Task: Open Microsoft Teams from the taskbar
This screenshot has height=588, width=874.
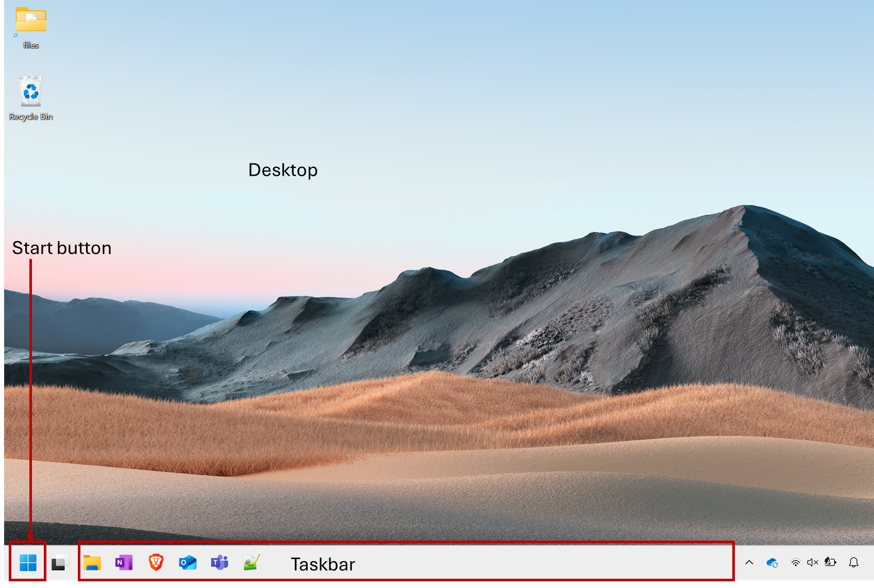Action: 220,563
